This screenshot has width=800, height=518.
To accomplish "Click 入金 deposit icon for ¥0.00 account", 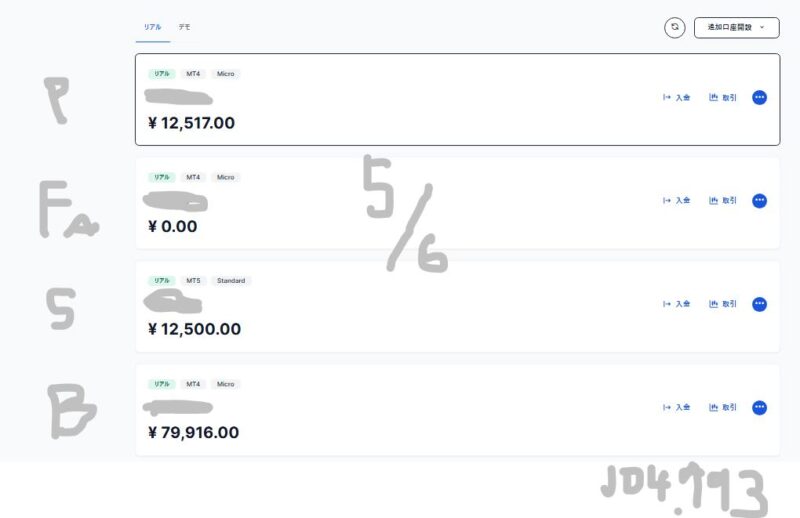I will point(677,201).
